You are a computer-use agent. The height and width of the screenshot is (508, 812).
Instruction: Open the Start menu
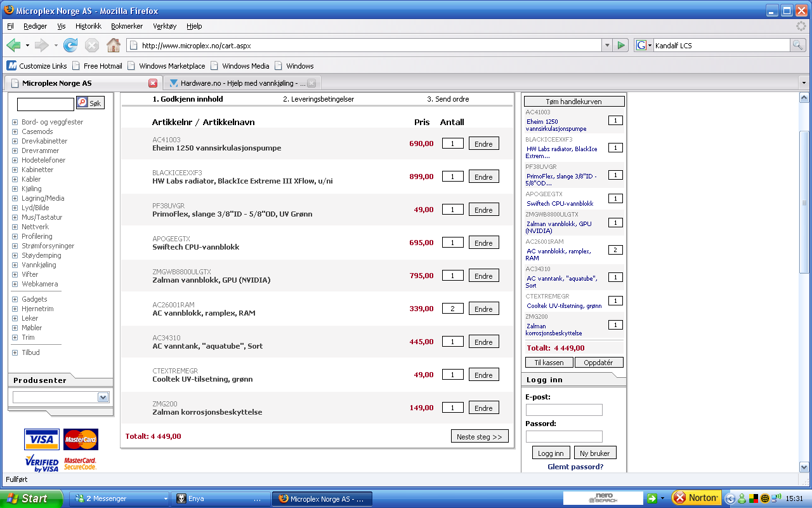[x=31, y=498]
